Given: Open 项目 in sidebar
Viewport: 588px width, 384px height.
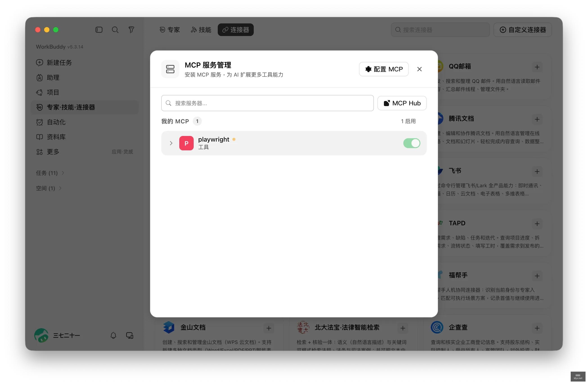Looking at the screenshot, I should pos(85,93).
